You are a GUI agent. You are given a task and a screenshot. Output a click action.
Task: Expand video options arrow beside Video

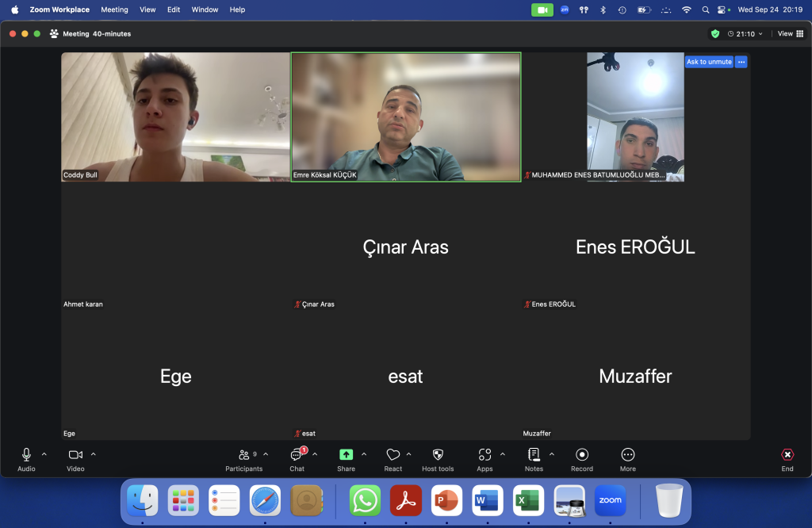(94, 454)
